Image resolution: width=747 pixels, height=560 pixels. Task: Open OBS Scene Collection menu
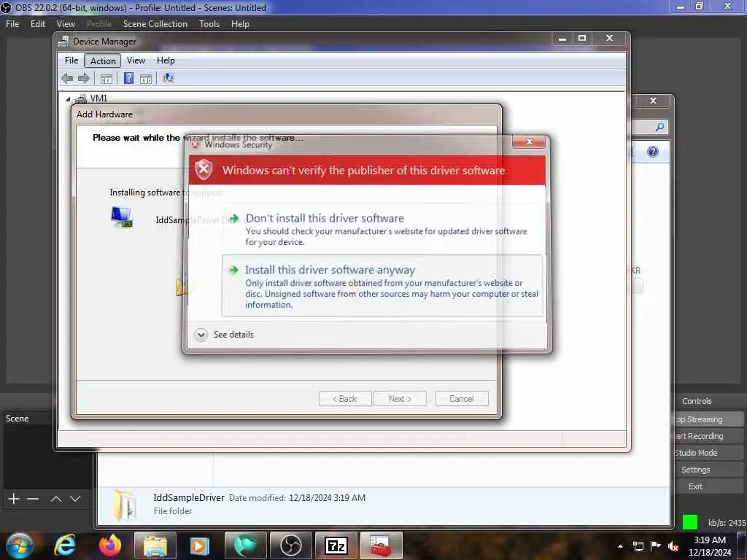click(x=155, y=24)
